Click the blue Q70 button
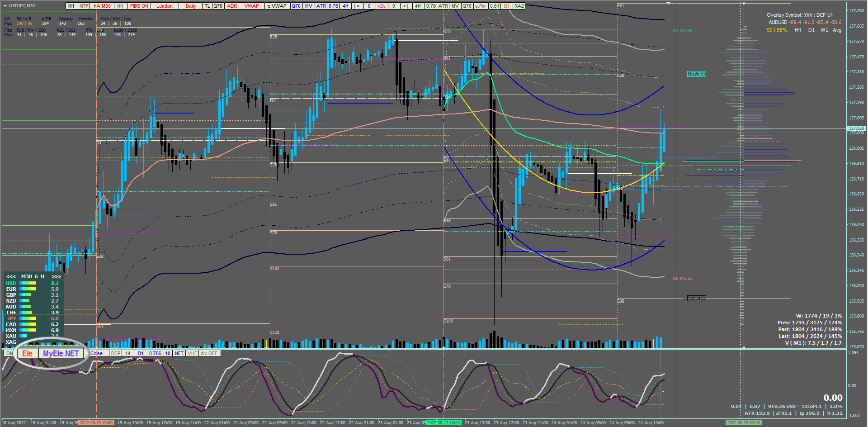The width and height of the screenshot is (868, 427). pyautogui.click(x=296, y=6)
